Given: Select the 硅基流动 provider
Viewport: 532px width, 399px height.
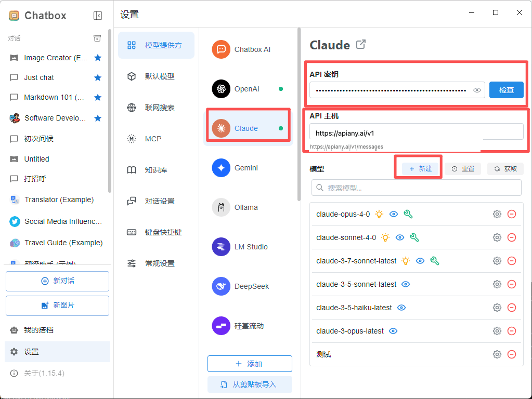Looking at the screenshot, I should [x=250, y=326].
